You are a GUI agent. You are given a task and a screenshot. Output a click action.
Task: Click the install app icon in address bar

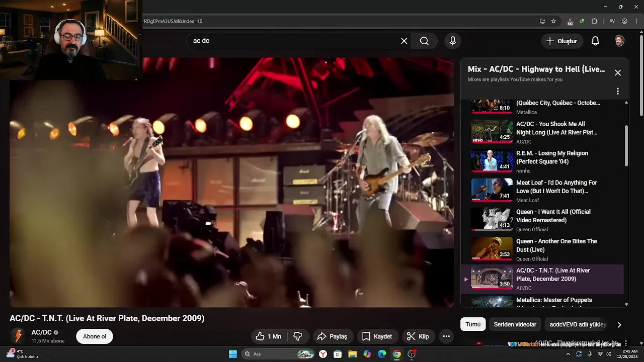pyautogui.click(x=542, y=21)
